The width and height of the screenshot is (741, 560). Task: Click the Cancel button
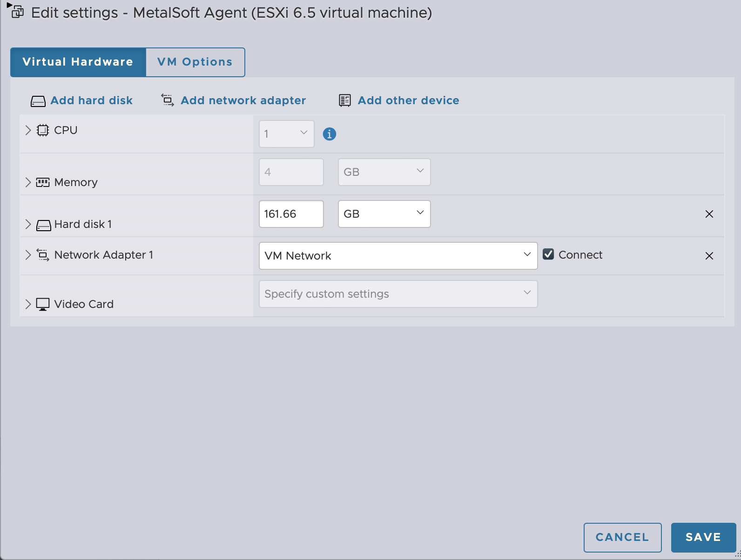[622, 537]
